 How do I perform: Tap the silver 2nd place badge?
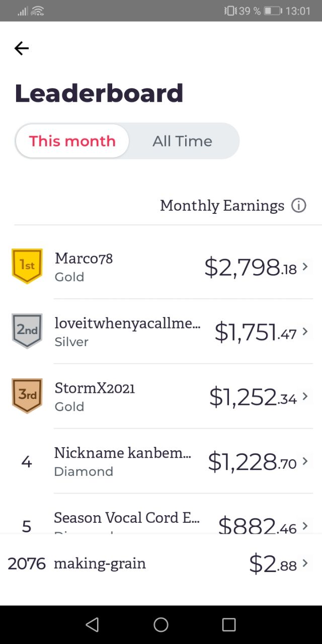27,331
